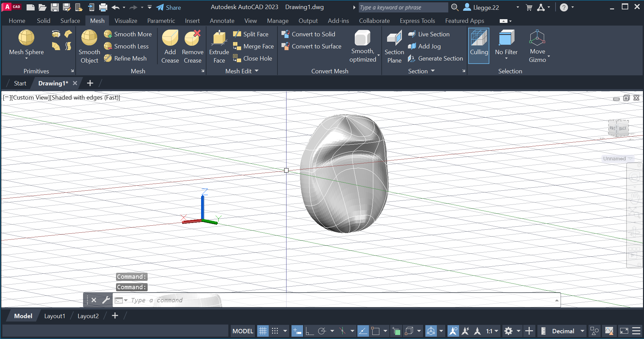The width and height of the screenshot is (644, 339).
Task: Select the Close Hole tool
Action: coord(253,58)
